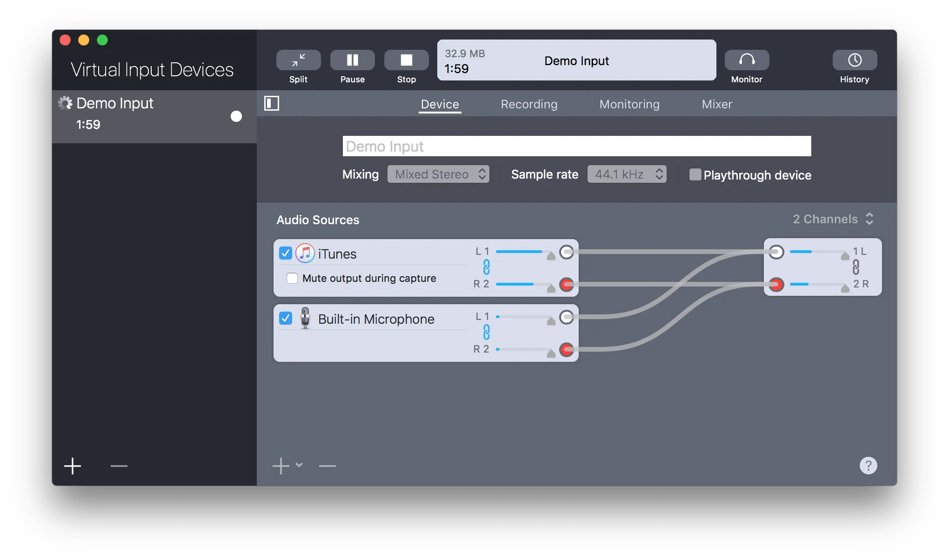The width and height of the screenshot is (949, 560).
Task: Add a new virtual input device
Action: click(73, 466)
